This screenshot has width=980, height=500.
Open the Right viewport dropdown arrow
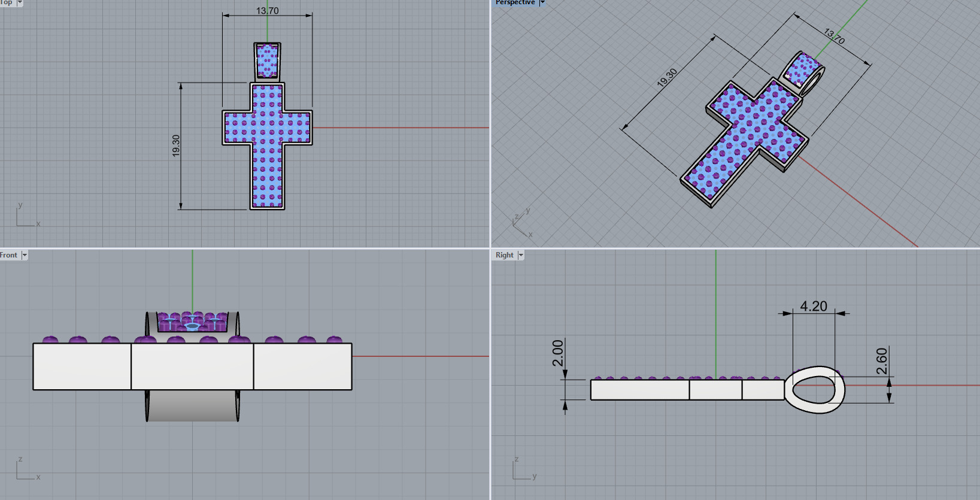coord(521,255)
